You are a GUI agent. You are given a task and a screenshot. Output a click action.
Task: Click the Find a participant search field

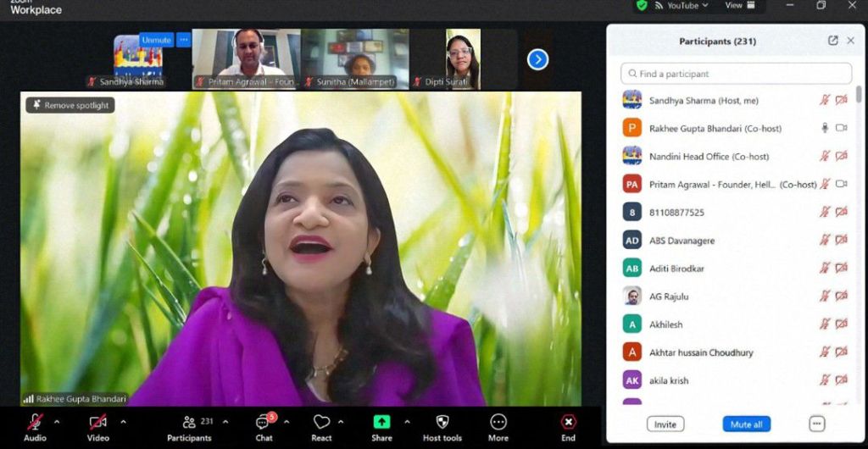(736, 74)
